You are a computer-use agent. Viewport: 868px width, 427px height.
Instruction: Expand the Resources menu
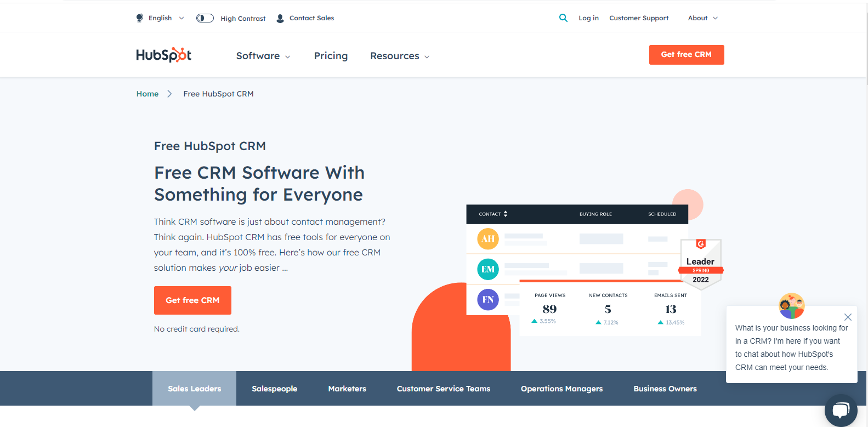(400, 56)
